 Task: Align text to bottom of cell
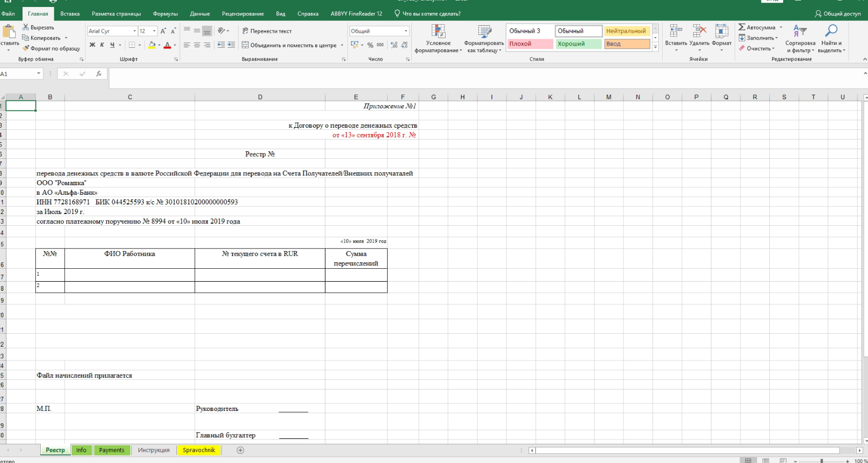pyautogui.click(x=207, y=31)
